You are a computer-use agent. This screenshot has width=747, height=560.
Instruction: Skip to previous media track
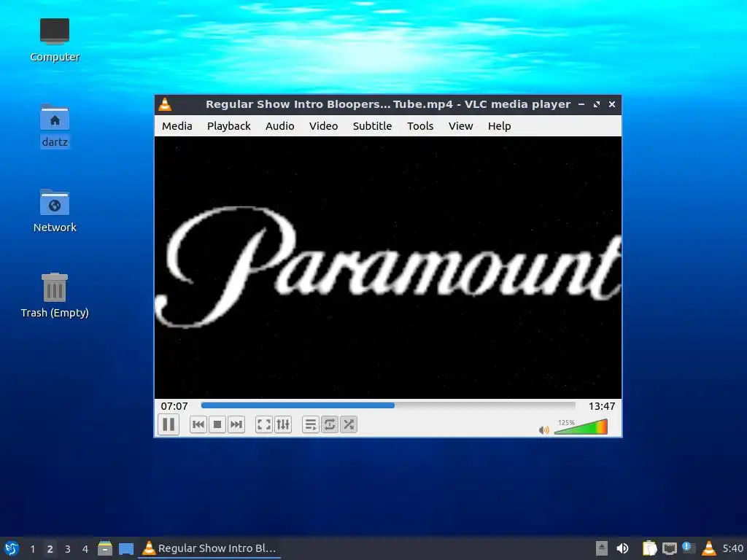pos(198,424)
